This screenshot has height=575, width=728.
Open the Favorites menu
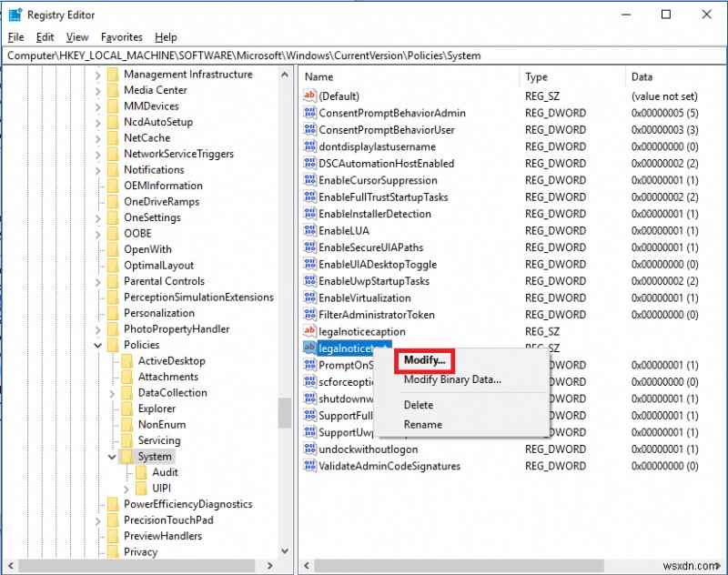tap(120, 37)
